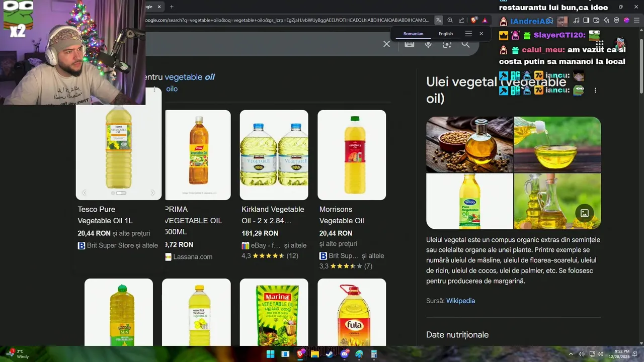
Task: Click the zoom magnifier in address bar
Action: click(450, 20)
